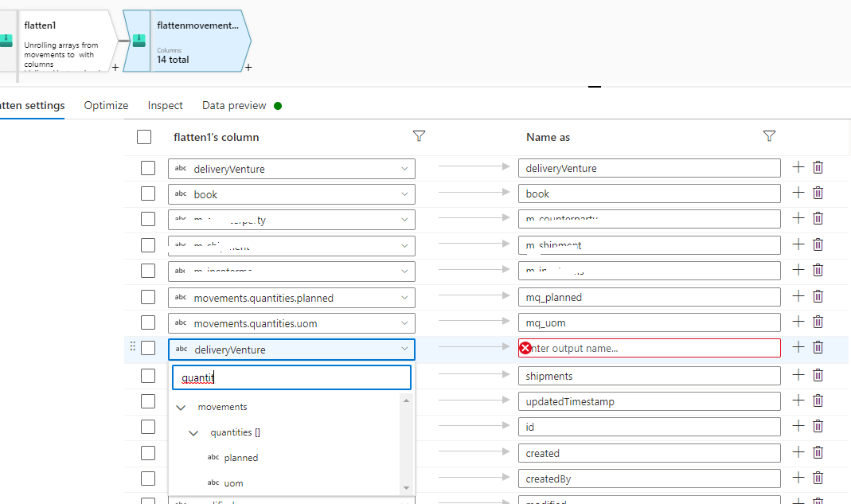The height and width of the screenshot is (504, 851).
Task: Check the deliveryVenture row checkbox
Action: pyautogui.click(x=147, y=168)
